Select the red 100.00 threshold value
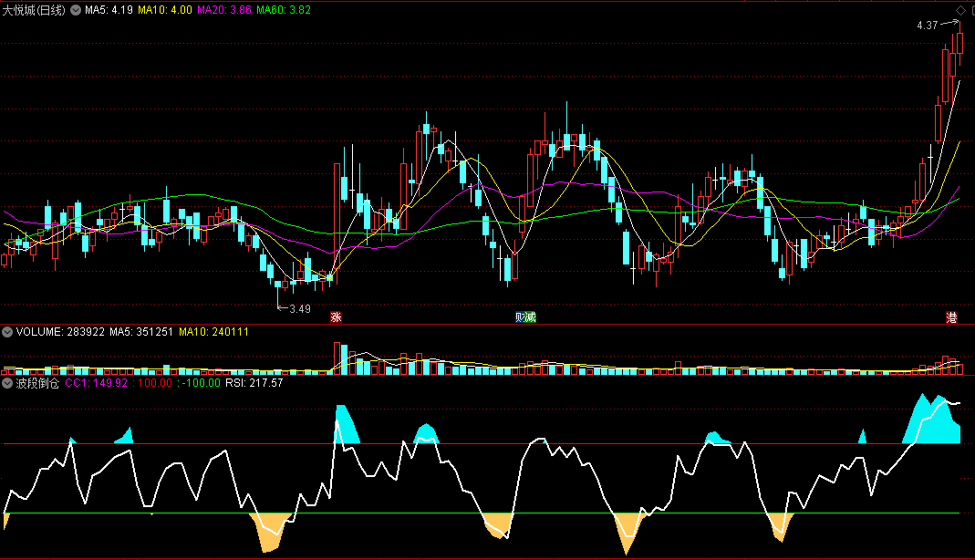975x560 pixels. tap(155, 383)
